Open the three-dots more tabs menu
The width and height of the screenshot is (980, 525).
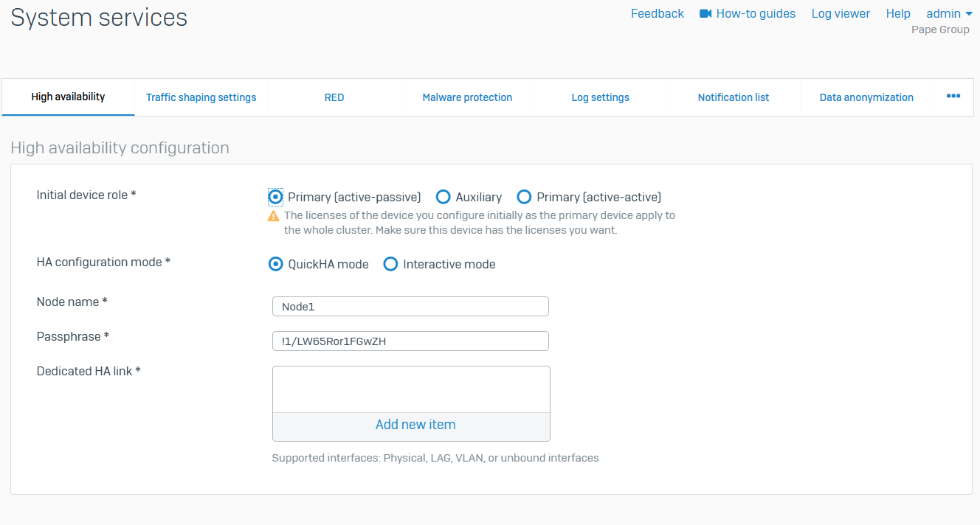pos(953,97)
